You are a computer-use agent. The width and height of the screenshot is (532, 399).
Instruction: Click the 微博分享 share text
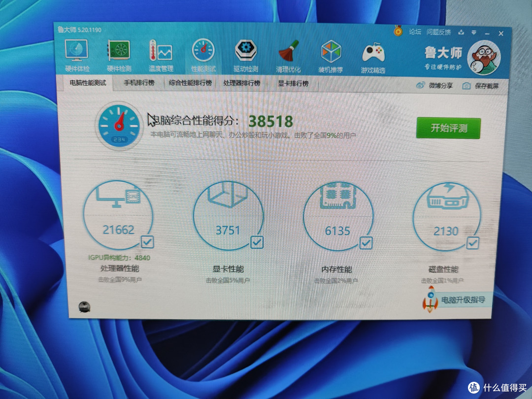[x=441, y=86]
